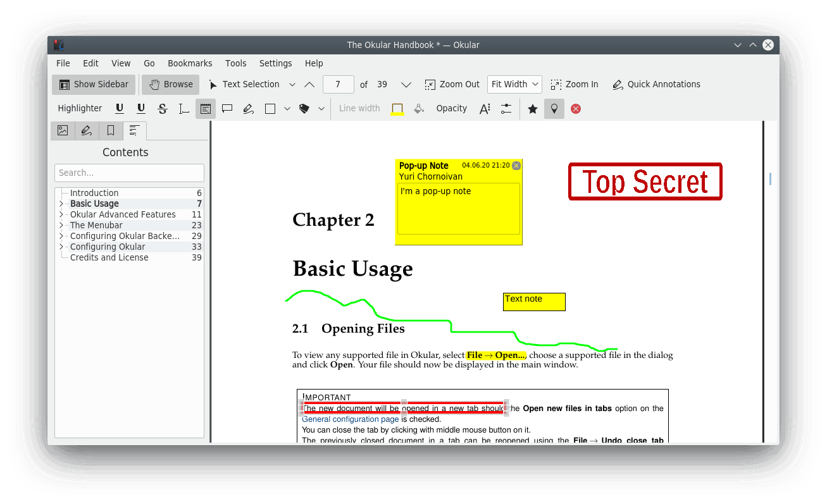The image size is (827, 504).
Task: Select the Pop-up Note tool
Action: pyautogui.click(x=227, y=109)
